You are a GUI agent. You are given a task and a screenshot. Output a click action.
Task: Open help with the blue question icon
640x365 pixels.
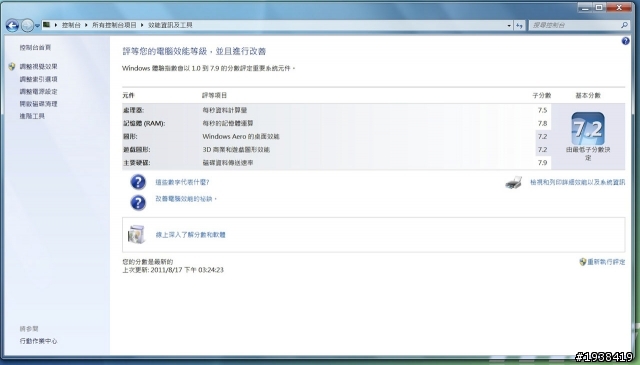[625, 41]
